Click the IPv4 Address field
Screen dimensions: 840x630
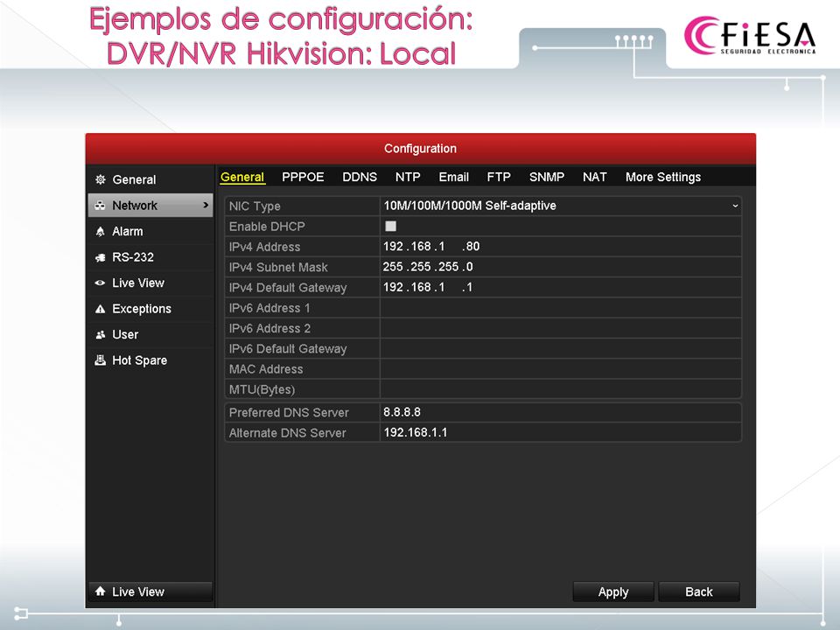click(x=561, y=247)
